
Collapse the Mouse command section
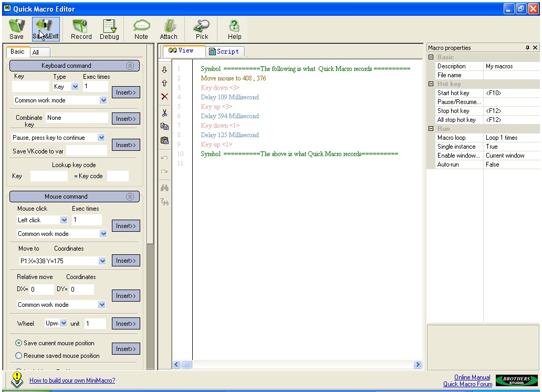tap(130, 197)
